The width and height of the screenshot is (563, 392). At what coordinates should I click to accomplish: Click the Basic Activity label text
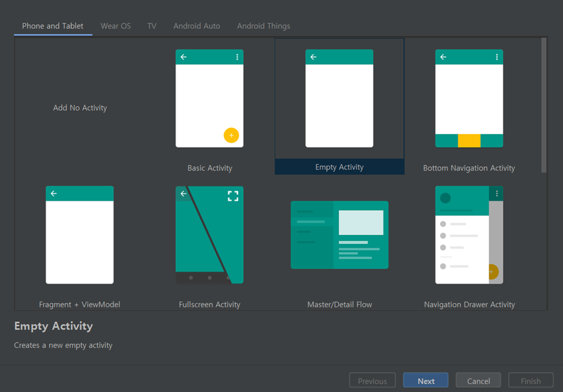(209, 168)
